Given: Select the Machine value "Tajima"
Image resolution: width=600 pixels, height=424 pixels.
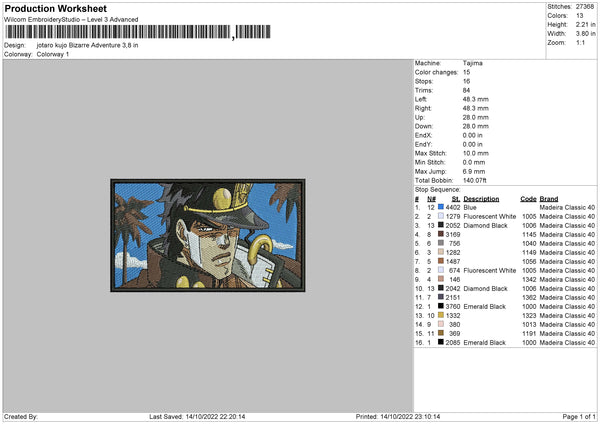Looking at the screenshot, I should coord(473,63).
